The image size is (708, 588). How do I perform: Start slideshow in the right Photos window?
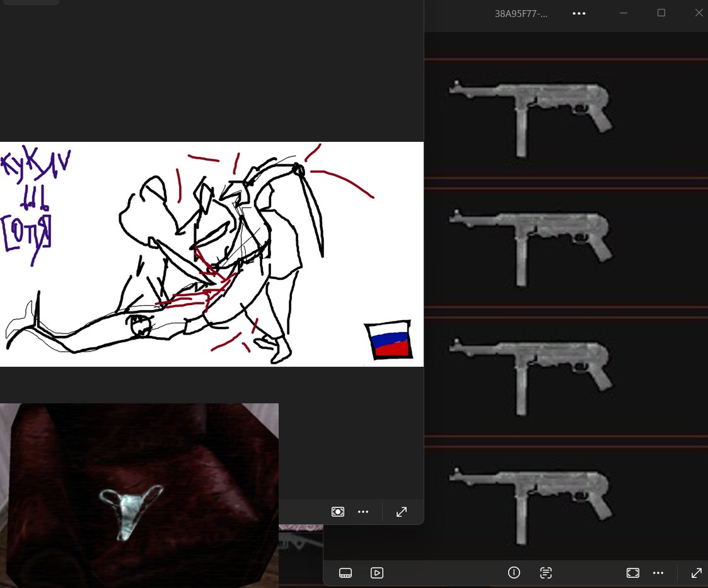pyautogui.click(x=377, y=573)
